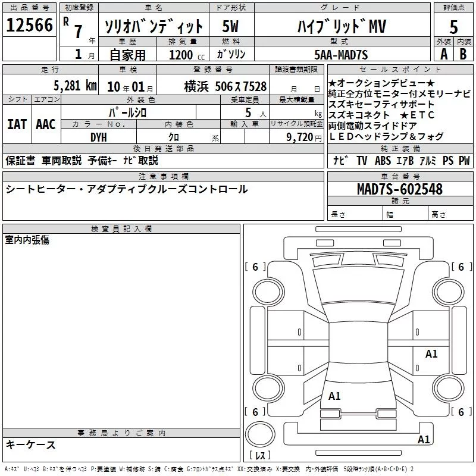
Task: Select the shift type IAT
Action: click(x=17, y=124)
